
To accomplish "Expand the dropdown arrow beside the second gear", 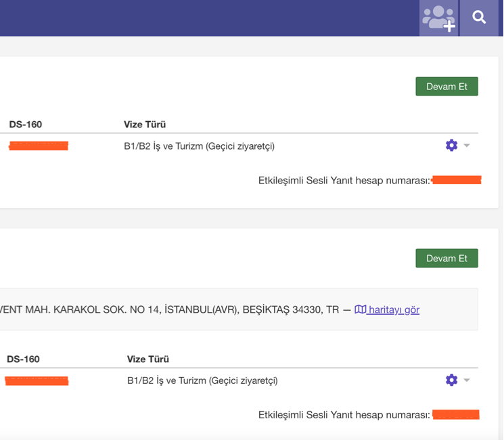I will pos(467,380).
